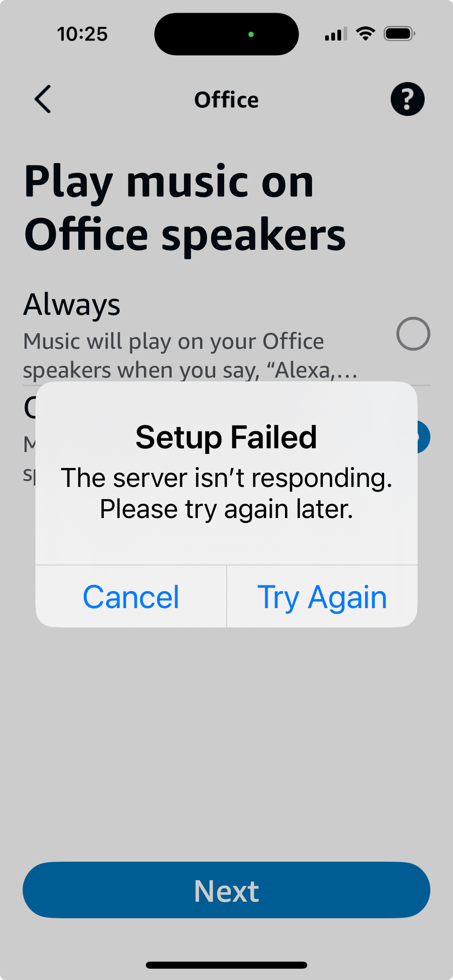Screen dimensions: 453x980
Task: Tap the home indicator bar
Action: point(226,965)
